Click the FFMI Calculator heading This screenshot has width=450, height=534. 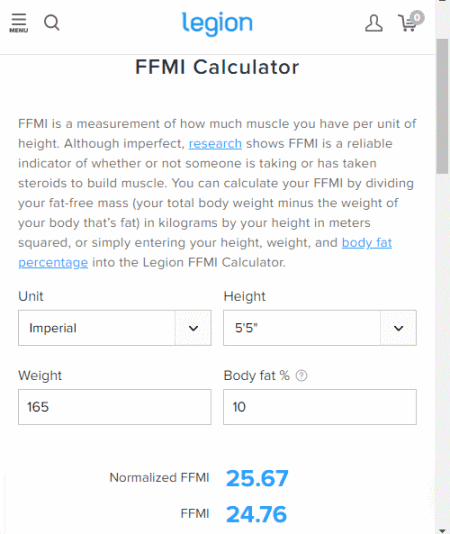217,67
